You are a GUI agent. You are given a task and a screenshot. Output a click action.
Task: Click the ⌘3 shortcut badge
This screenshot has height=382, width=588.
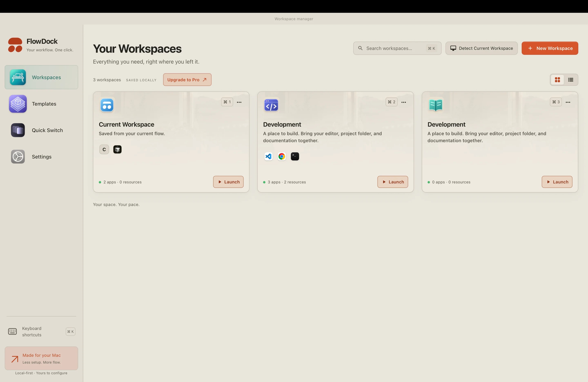pos(556,102)
